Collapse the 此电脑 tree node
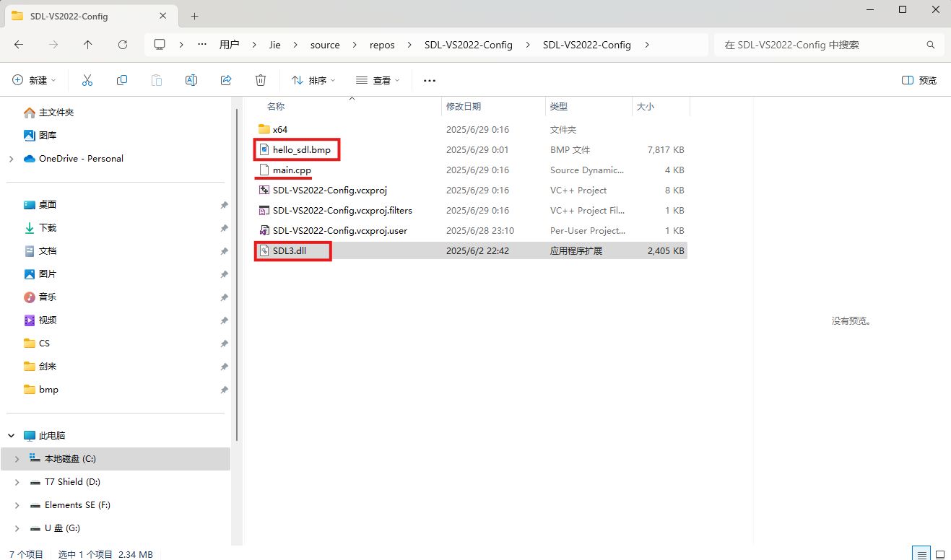Screen dimensions: 951x560 pyautogui.click(x=11, y=435)
